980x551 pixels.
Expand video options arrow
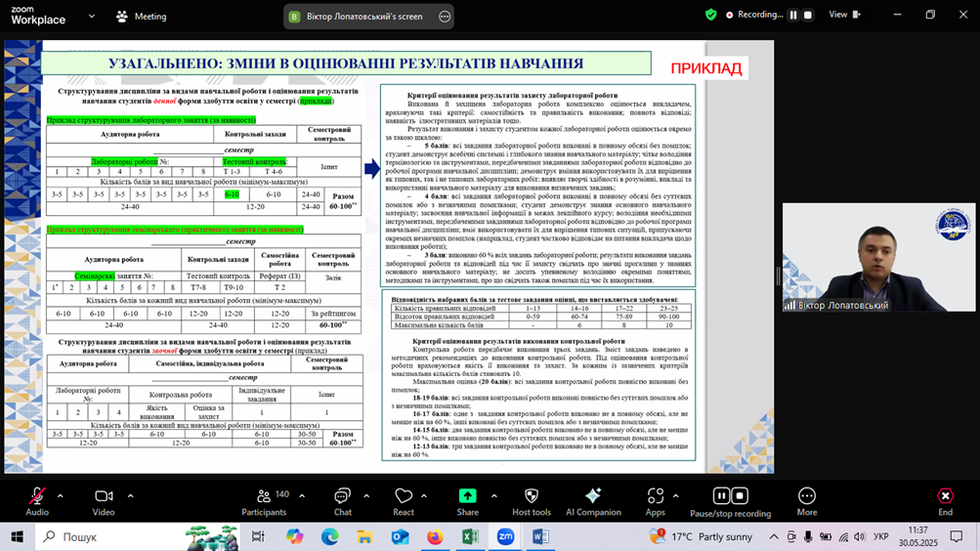(x=131, y=496)
